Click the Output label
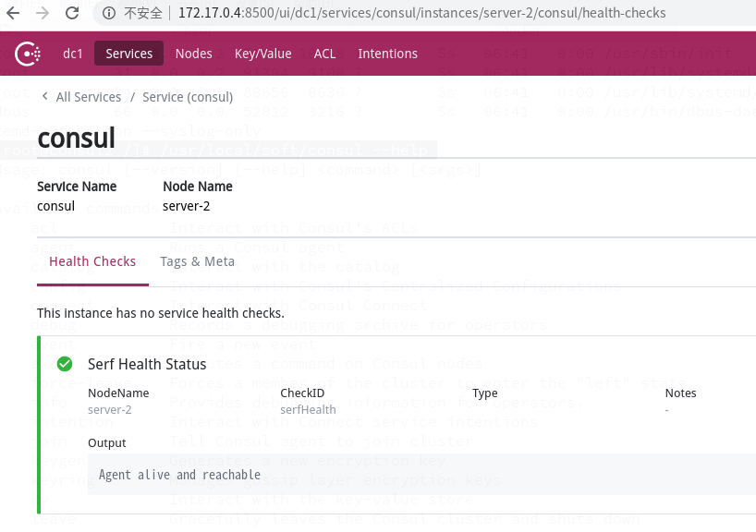 tap(106, 443)
